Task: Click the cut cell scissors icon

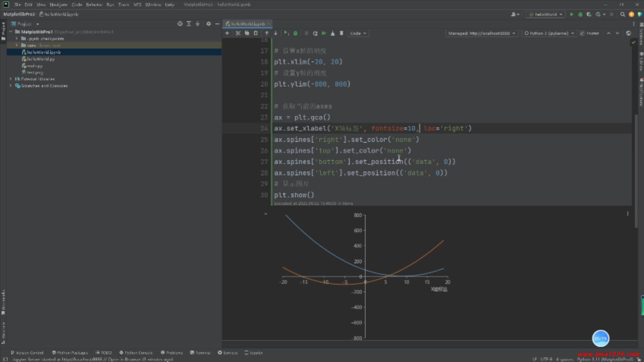Action: [238, 33]
